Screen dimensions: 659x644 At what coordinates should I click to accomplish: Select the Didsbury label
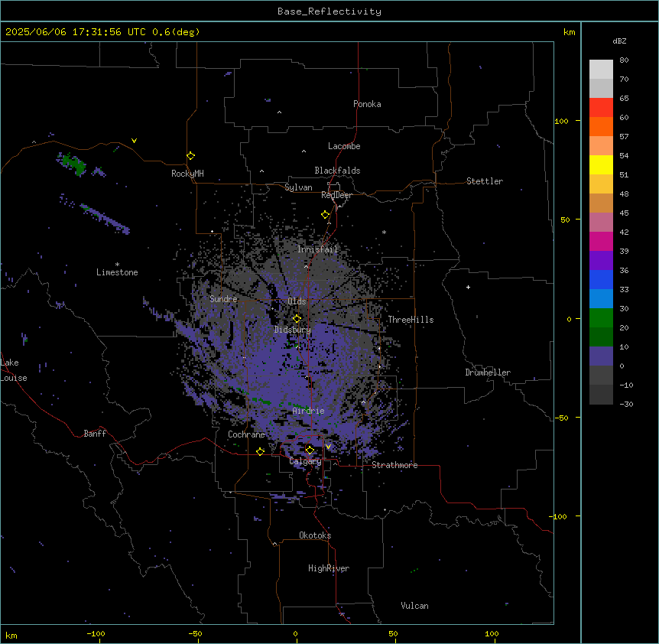[293, 330]
